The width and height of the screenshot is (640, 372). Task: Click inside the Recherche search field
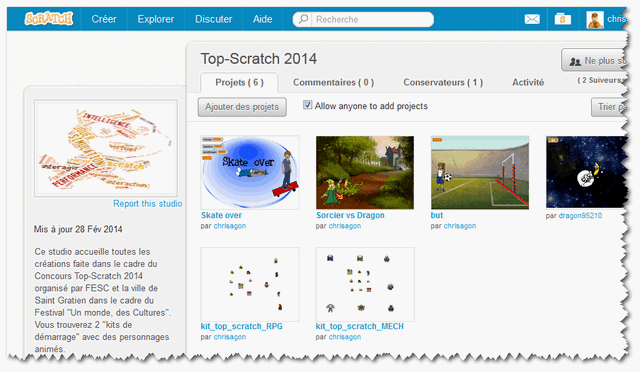tap(372, 19)
